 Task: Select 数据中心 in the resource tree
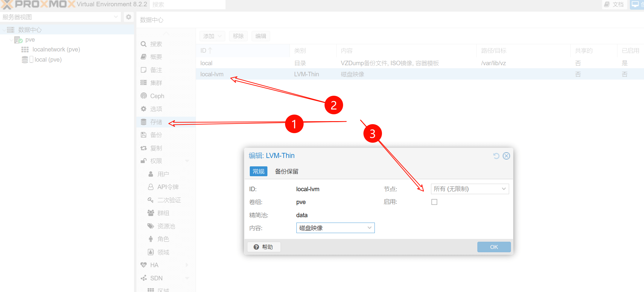30,30
